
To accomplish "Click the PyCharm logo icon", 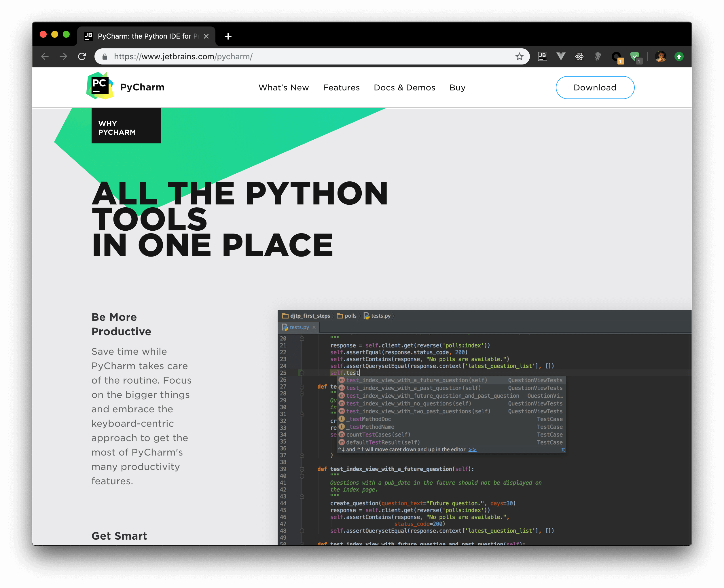I will coord(100,86).
